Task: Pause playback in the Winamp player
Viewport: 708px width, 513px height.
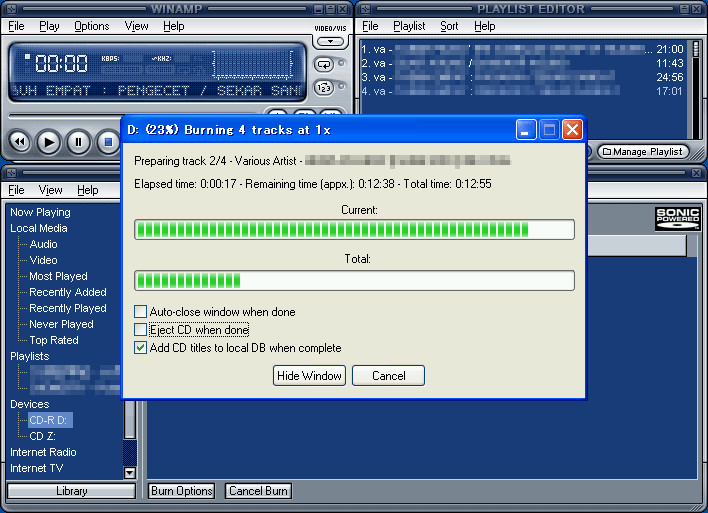Action: pyautogui.click(x=79, y=142)
